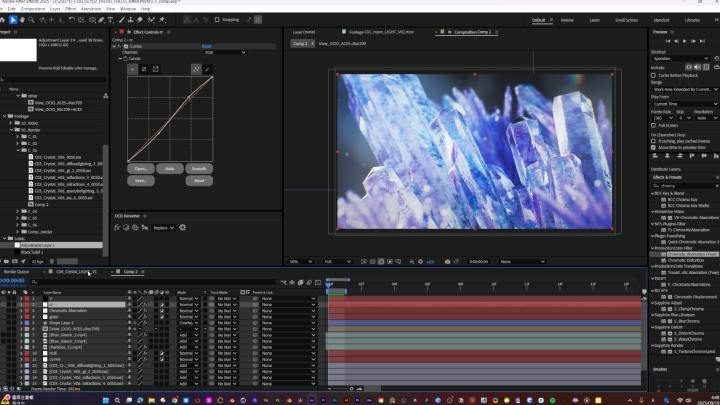Enable the Snapping checkbox
720x405 pixels.
click(215, 19)
